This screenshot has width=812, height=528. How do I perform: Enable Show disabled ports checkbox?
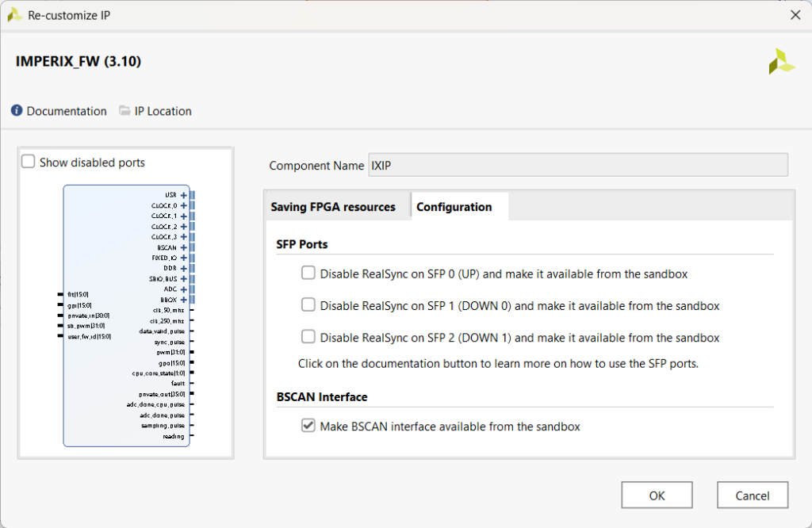coord(29,162)
